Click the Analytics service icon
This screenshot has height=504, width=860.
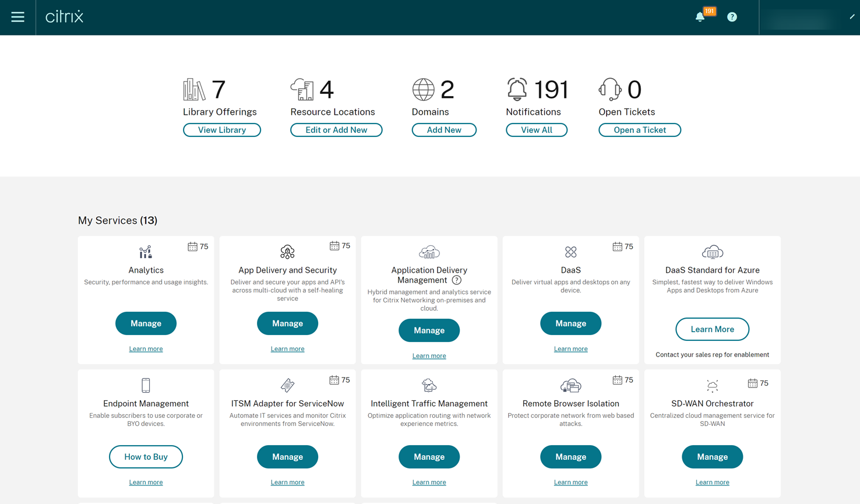(x=146, y=252)
